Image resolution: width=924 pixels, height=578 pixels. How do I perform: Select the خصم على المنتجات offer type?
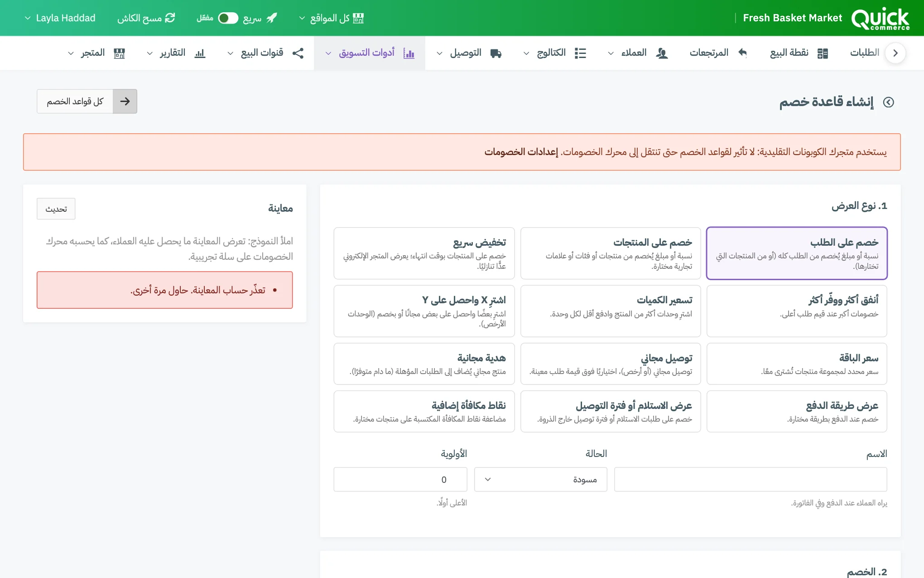[610, 253]
